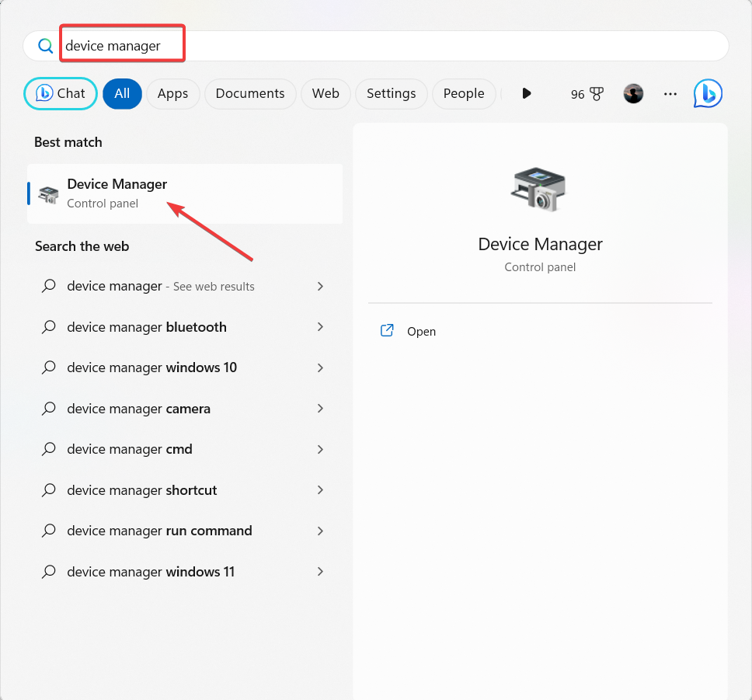Image resolution: width=752 pixels, height=700 pixels.
Task: Select 'device manager run command' suggestion
Action: (x=185, y=531)
